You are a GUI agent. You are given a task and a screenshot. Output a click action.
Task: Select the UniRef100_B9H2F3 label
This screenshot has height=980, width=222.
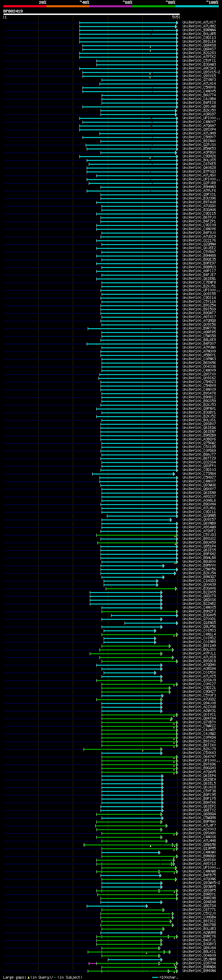coord(199,612)
